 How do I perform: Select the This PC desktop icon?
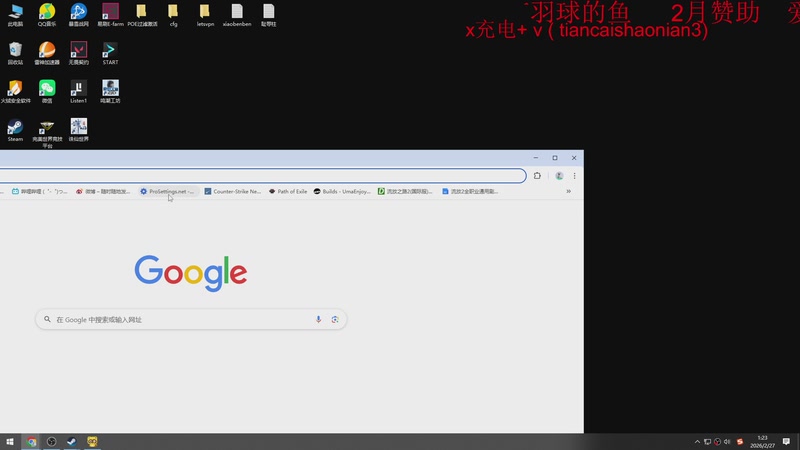(x=15, y=15)
